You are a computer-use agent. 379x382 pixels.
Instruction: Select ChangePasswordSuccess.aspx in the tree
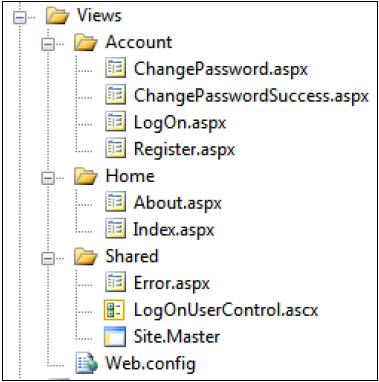pyautogui.click(x=251, y=96)
